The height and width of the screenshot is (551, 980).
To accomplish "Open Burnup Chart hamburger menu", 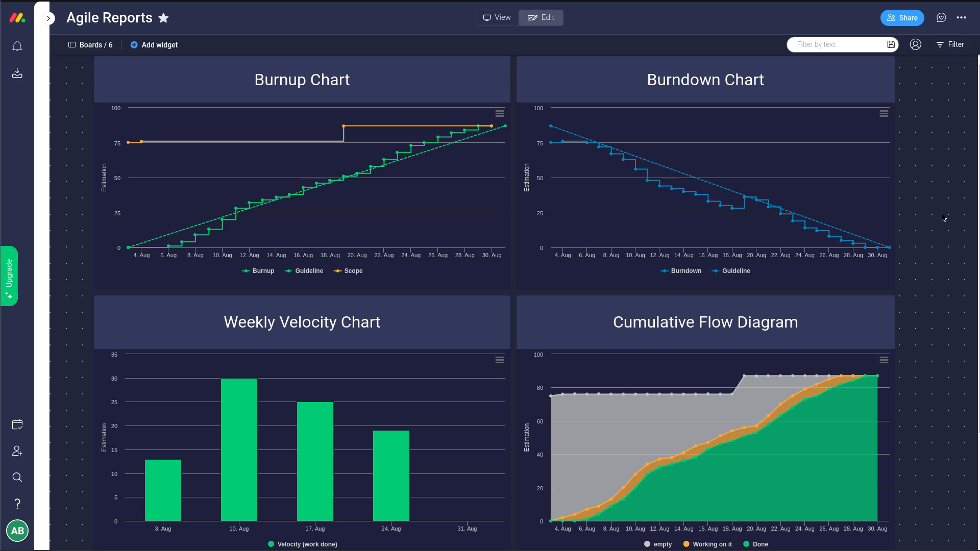I will pos(500,114).
